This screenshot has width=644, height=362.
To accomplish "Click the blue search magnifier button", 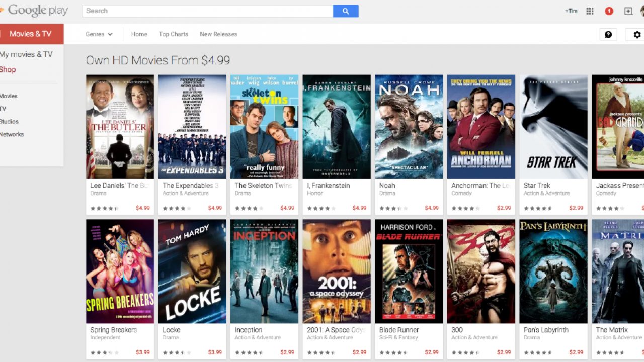I will (345, 11).
